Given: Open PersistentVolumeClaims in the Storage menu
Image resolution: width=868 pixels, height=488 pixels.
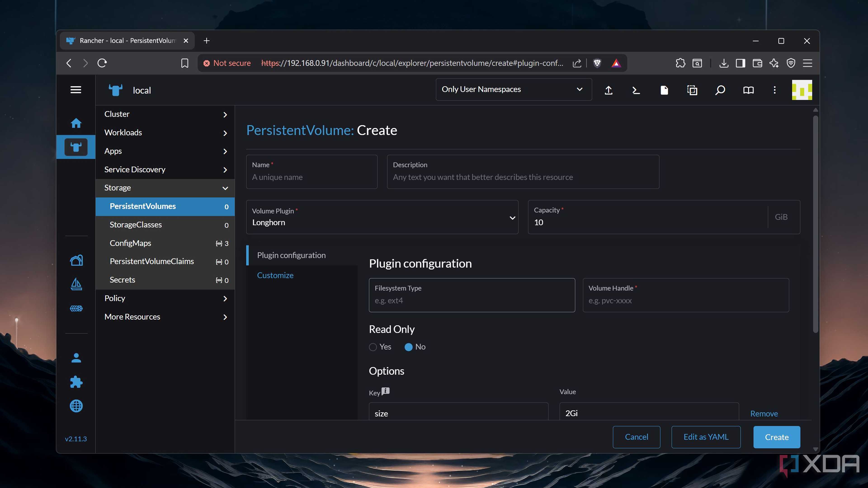Looking at the screenshot, I should click(165, 262).
